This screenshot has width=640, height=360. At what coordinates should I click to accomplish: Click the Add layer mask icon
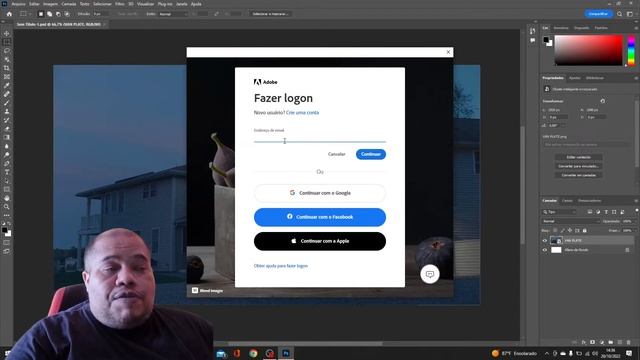tap(593, 342)
